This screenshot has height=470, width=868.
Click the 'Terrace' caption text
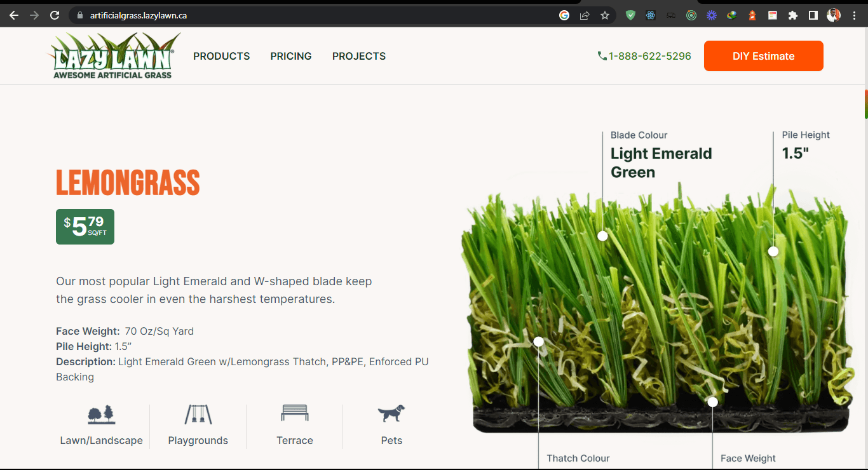tap(295, 440)
